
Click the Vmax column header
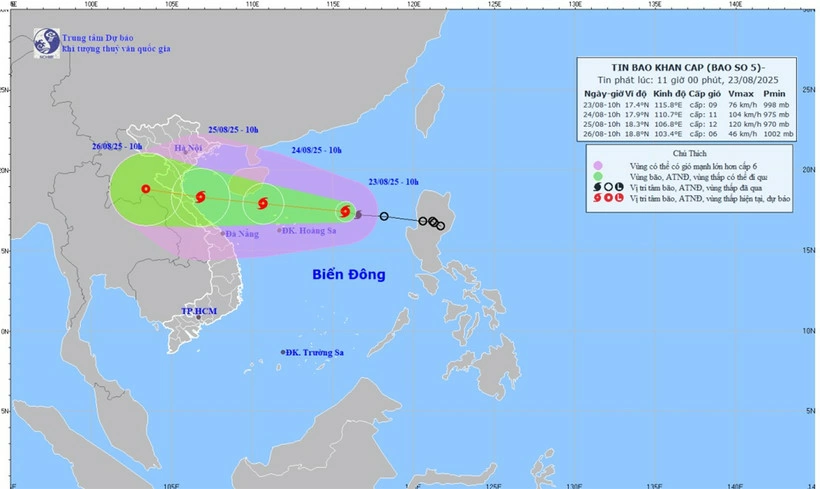(740, 93)
